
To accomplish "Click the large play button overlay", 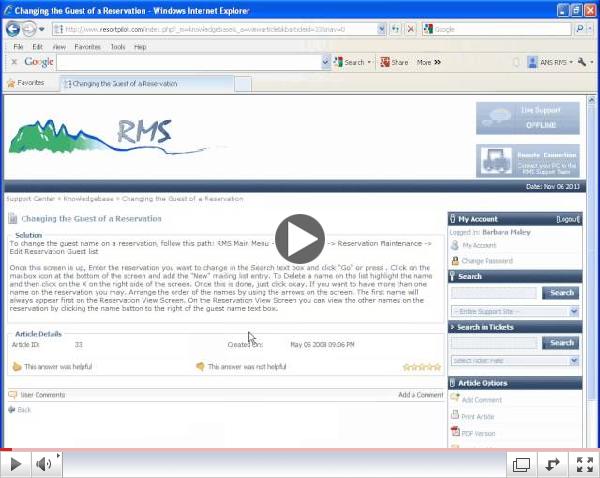I will (300, 239).
